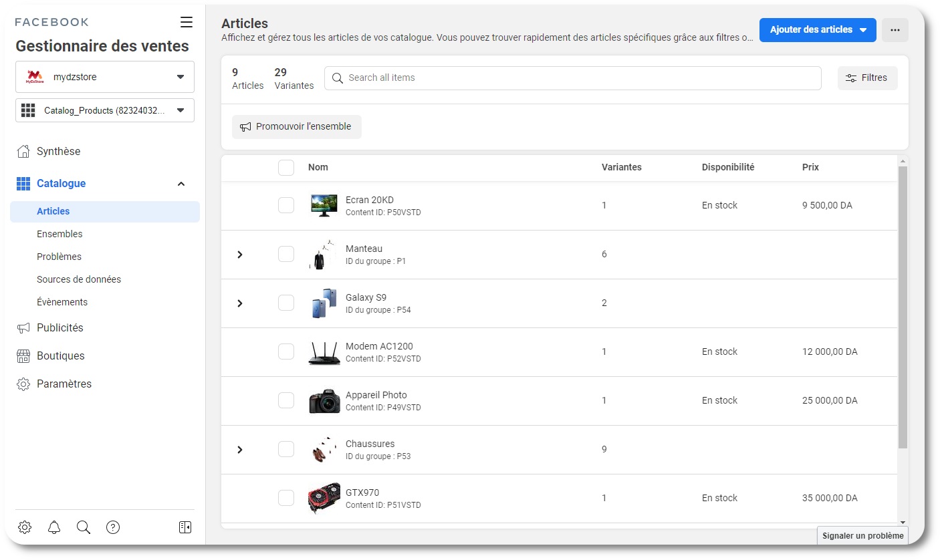Expand the Manteau variants row
Image resolution: width=940 pixels, height=560 pixels.
(240, 255)
